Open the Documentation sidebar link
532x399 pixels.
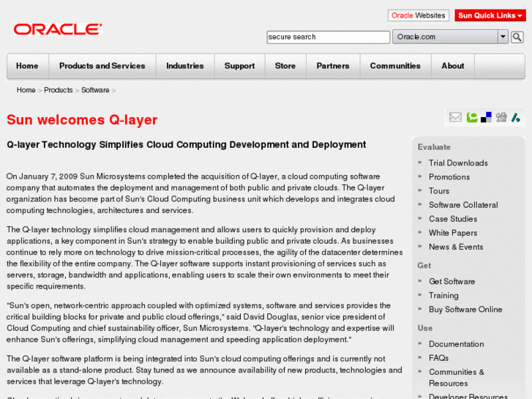(x=457, y=344)
